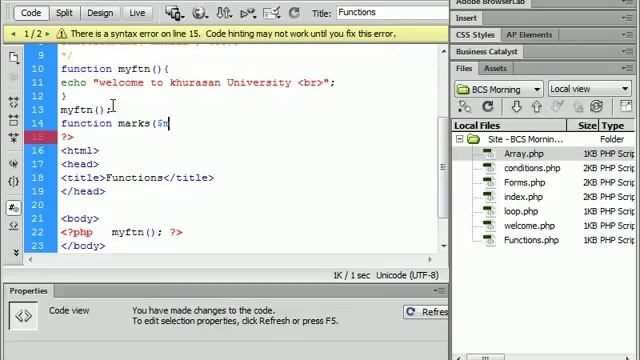Image resolution: width=640 pixels, height=360 pixels.
Task: Go to previous error message arrow
Action: [13, 34]
